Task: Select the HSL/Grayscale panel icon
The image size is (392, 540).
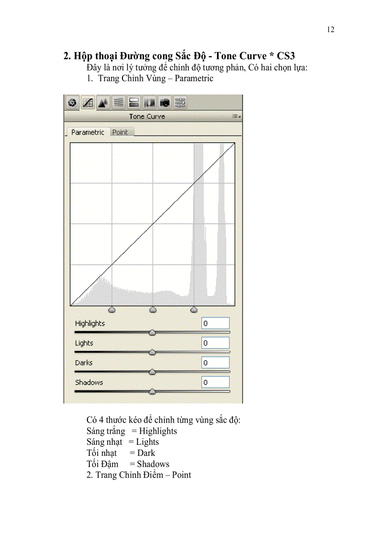Action: click(x=119, y=102)
